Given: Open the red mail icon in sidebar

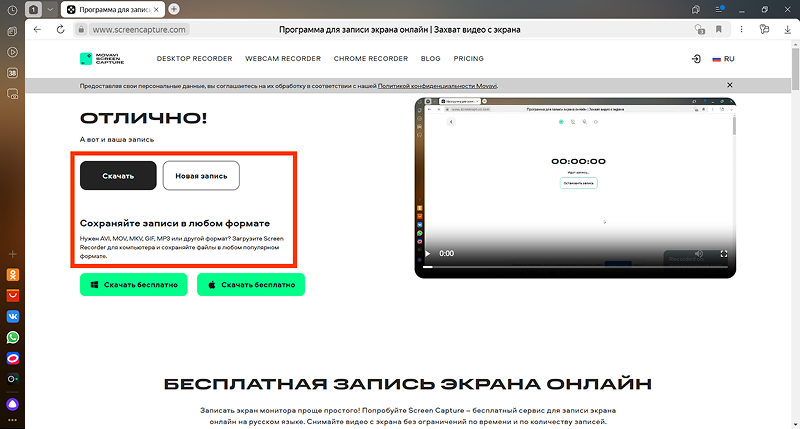Looking at the screenshot, I should pos(13,296).
